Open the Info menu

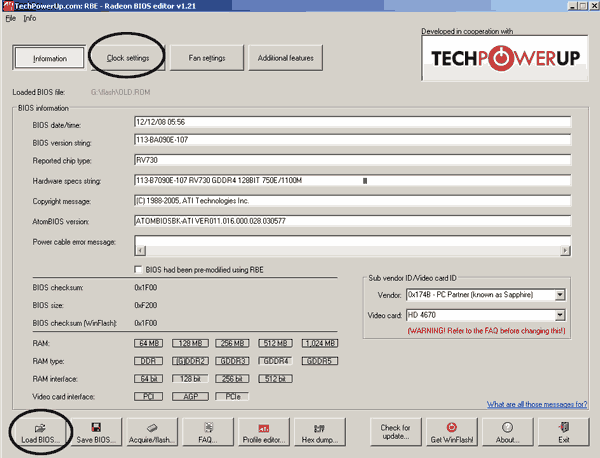coord(30,18)
